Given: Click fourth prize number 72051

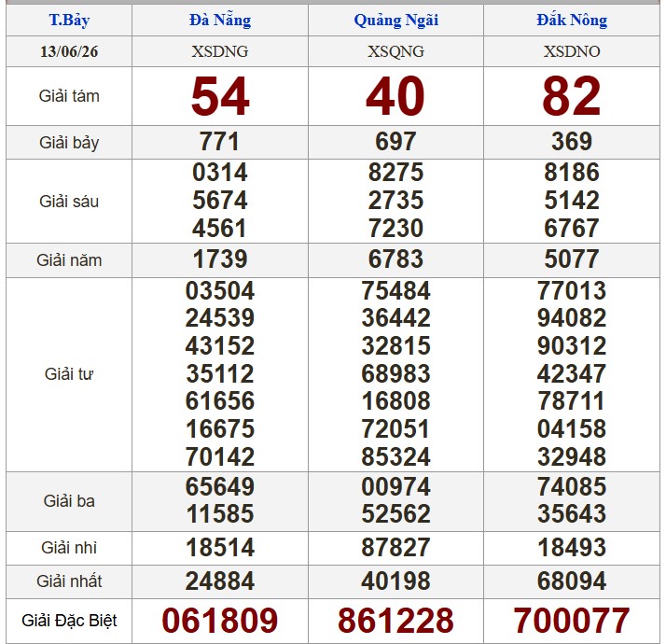Looking at the screenshot, I should pos(395,429).
